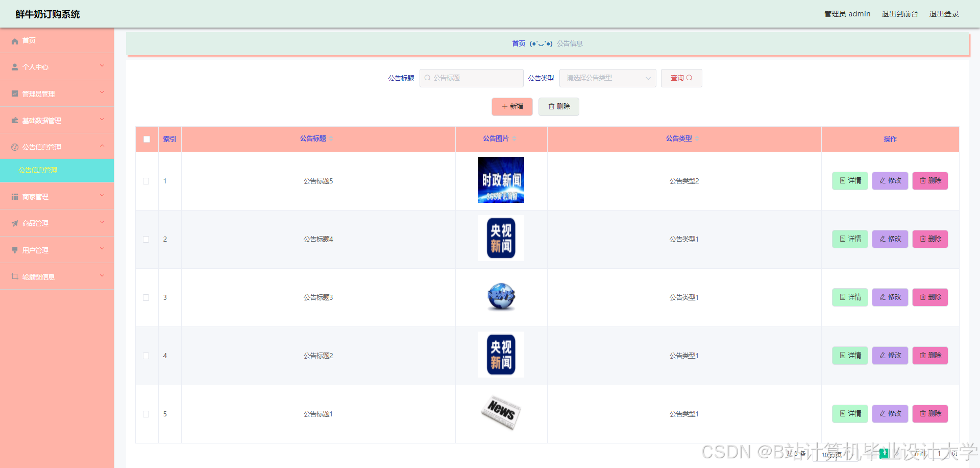
Task: Expand the 用户管理 chevron
Action: [x=102, y=249]
